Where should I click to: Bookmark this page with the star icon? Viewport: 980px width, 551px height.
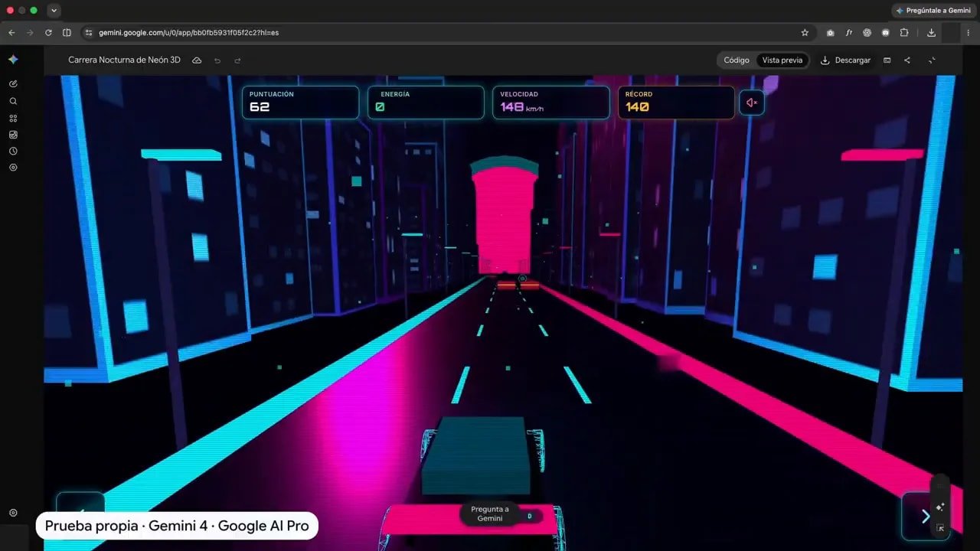pyautogui.click(x=805, y=33)
